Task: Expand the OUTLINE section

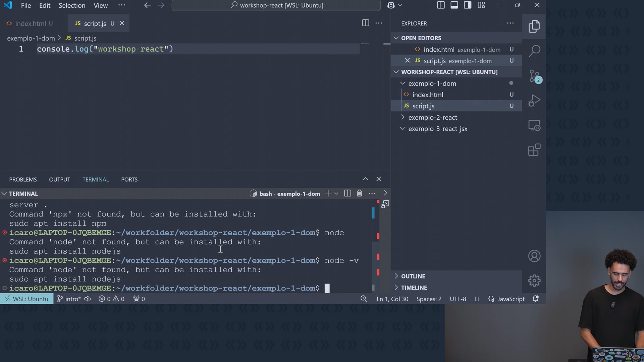Action: click(x=413, y=276)
